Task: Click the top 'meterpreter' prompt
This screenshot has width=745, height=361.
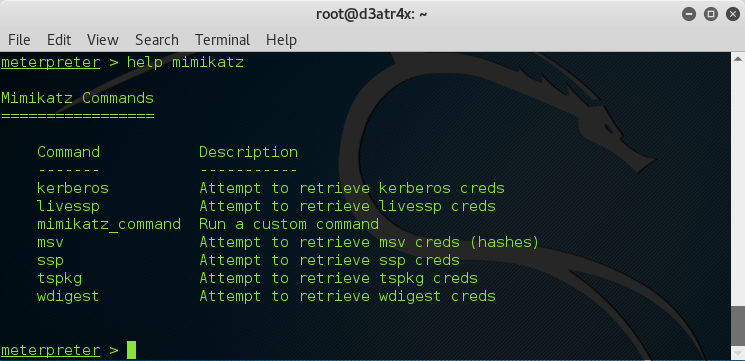Action: [x=50, y=62]
